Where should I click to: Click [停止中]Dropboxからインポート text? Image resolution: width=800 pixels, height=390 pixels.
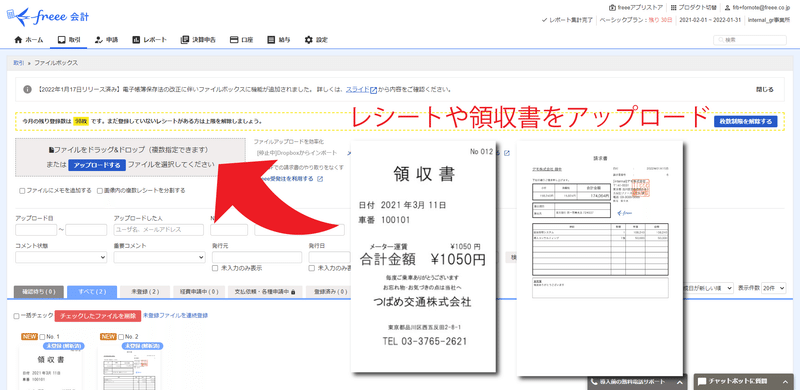tap(297, 153)
